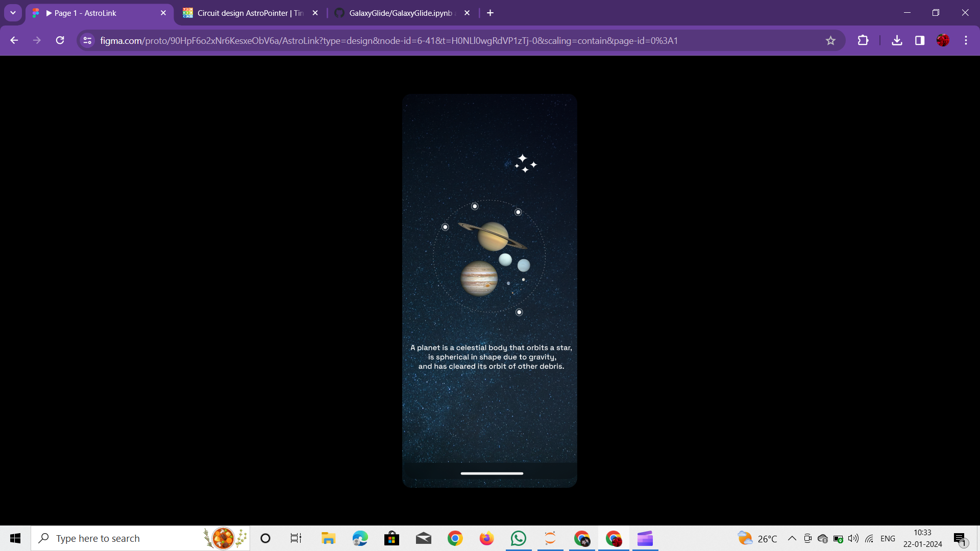Click the upper-right orbit dot near Saturn
The image size is (980, 551).
518,212
